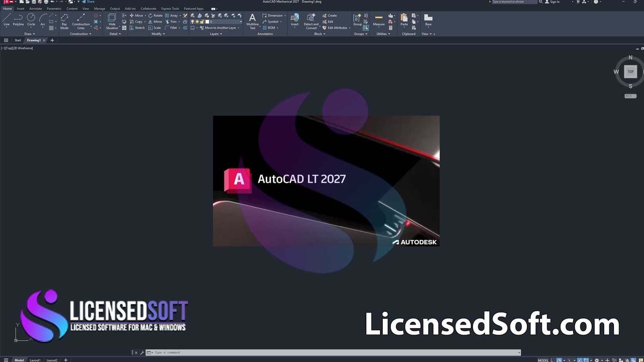
Task: Activate the Circle tool
Action: click(x=31, y=19)
